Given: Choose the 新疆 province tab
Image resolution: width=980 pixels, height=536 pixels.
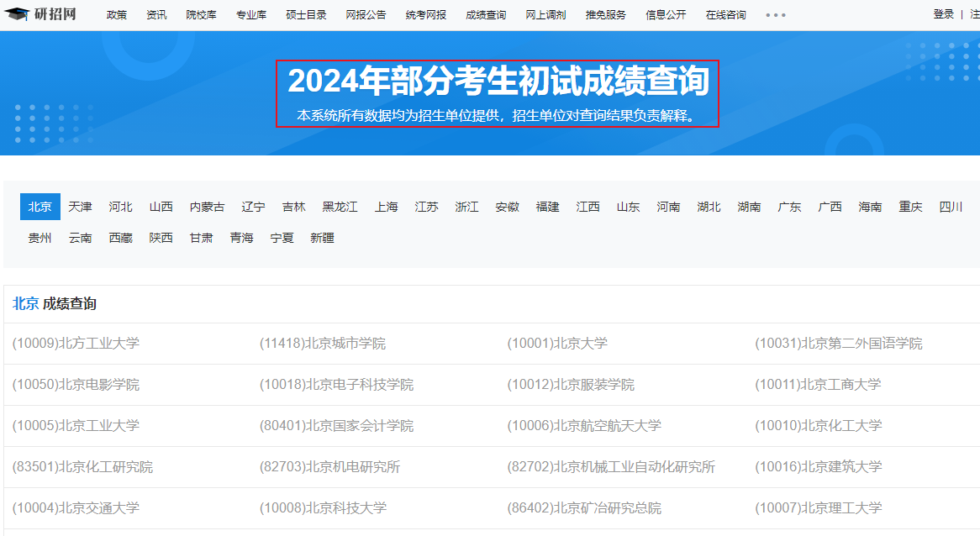Looking at the screenshot, I should (x=322, y=238).
